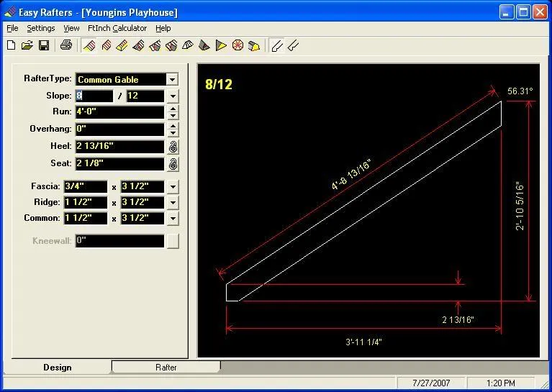Save project using the floppy disk icon

(x=44, y=45)
